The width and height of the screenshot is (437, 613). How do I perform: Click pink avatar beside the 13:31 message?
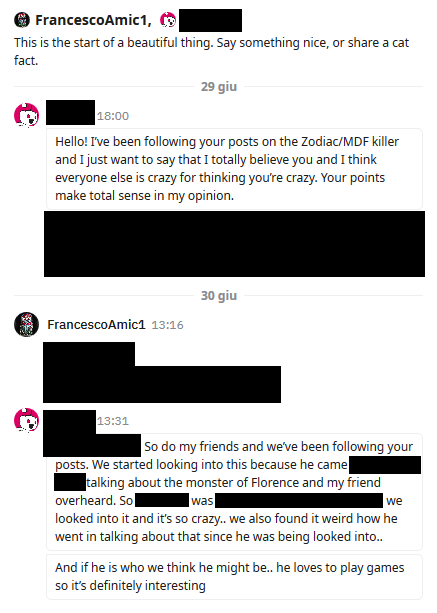click(27, 421)
